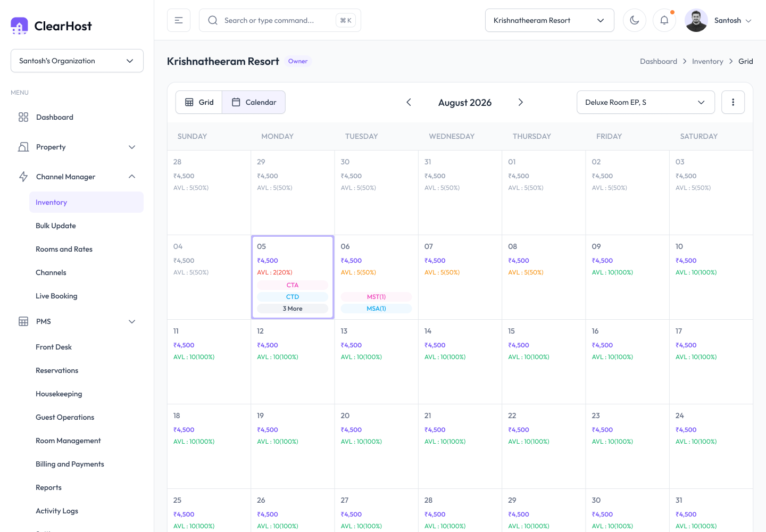Switch to Grid view tab
Viewport: 766px width, 532px height.
pyautogui.click(x=199, y=102)
